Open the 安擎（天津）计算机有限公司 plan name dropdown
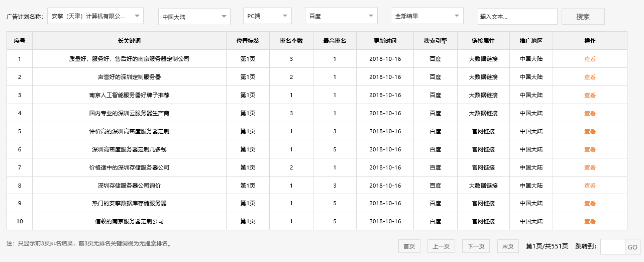The image size is (644, 262). click(x=95, y=16)
